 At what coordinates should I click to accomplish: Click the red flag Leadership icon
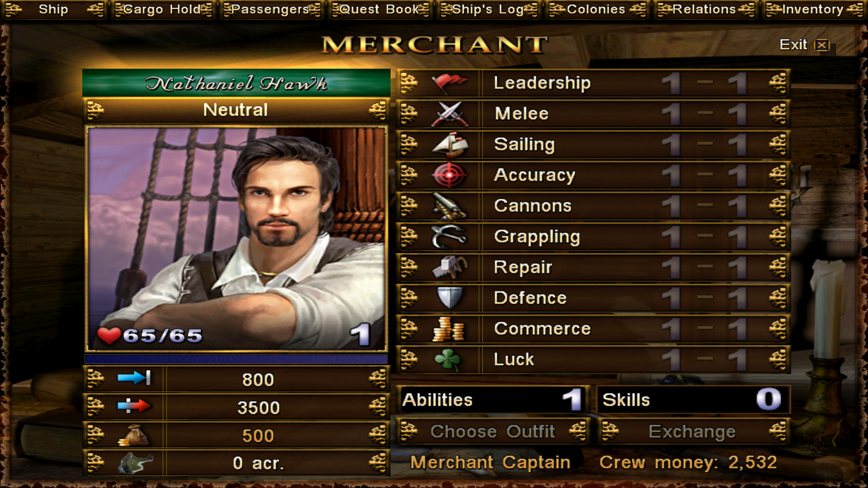449,83
